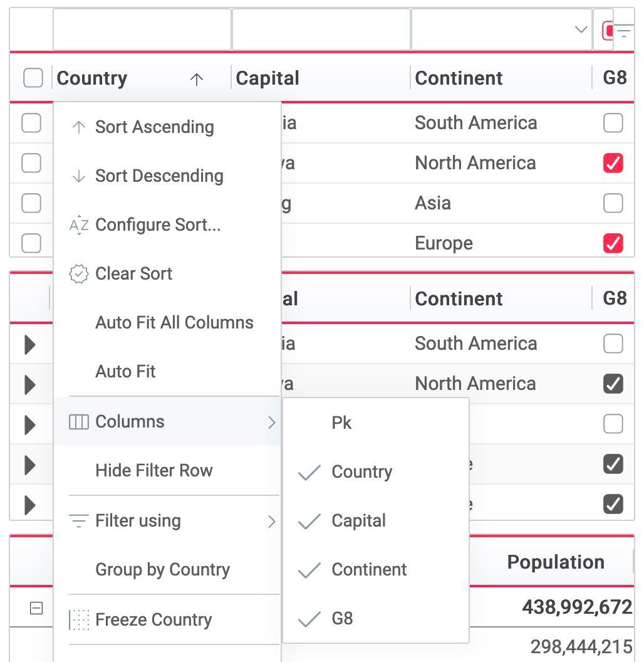Click Hide Filter Row option
This screenshot has height=662, width=644.
click(153, 471)
